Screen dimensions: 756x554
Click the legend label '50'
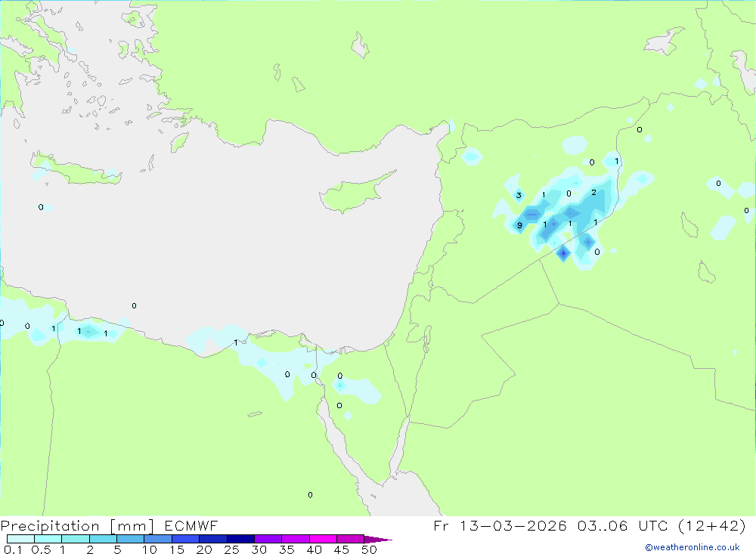pos(370,549)
